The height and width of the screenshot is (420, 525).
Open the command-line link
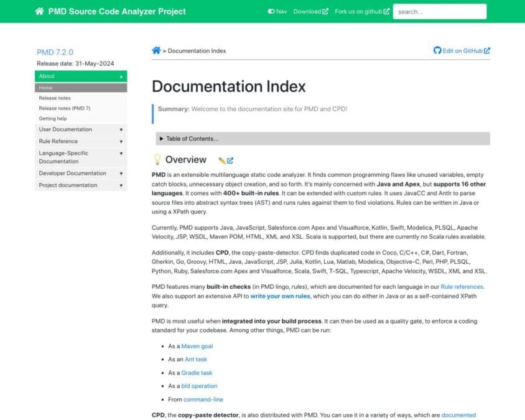[203, 399]
